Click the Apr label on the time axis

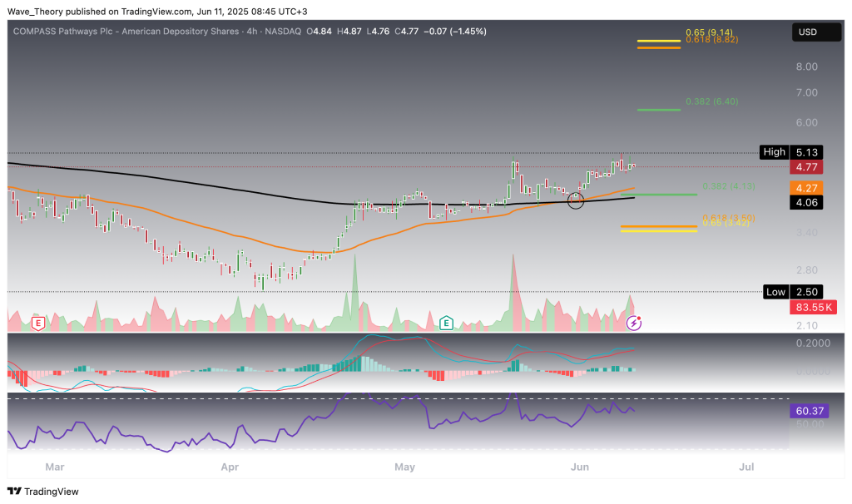230,467
